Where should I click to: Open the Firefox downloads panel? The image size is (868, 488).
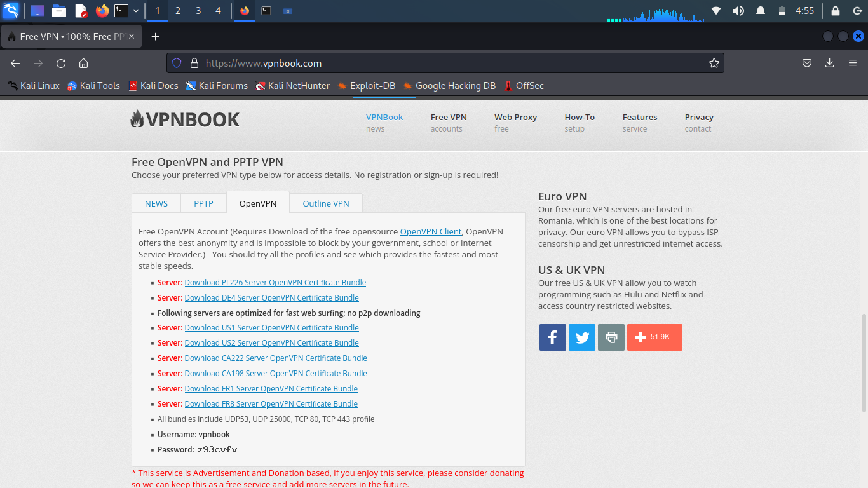tap(829, 63)
